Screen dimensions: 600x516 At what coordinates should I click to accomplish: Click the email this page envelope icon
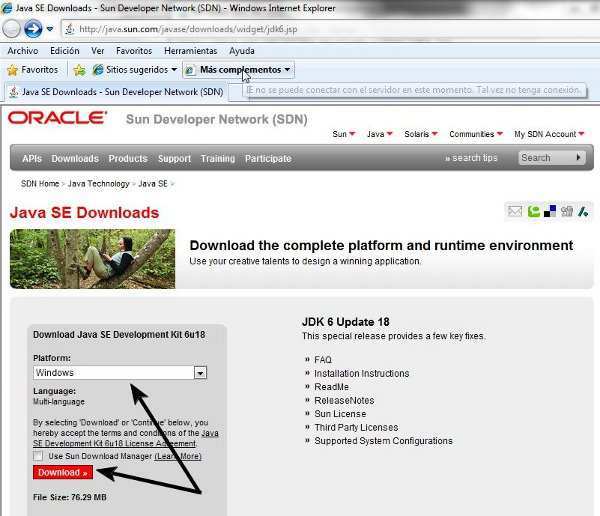pos(515,211)
